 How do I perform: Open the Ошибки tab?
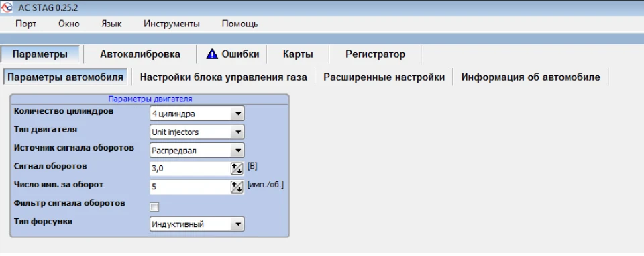(x=232, y=54)
